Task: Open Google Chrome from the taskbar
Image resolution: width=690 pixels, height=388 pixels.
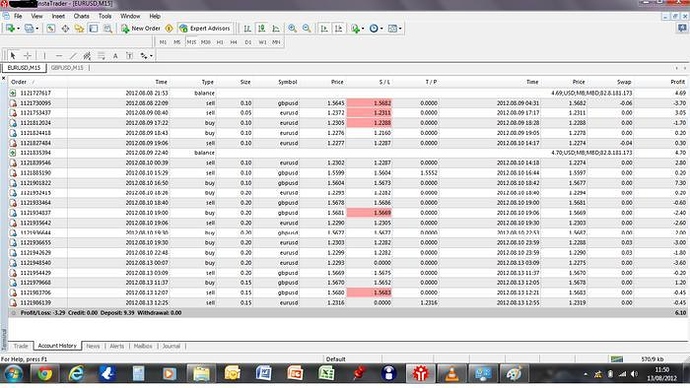Action: (x=44, y=373)
